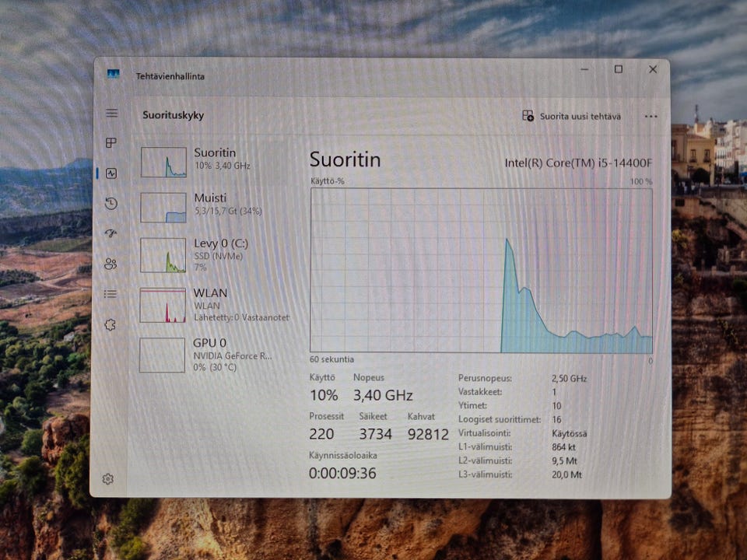747x560 pixels.
Task: Click the Intel(R) Core(TM) i5-14400F label
Action: pyautogui.click(x=578, y=163)
